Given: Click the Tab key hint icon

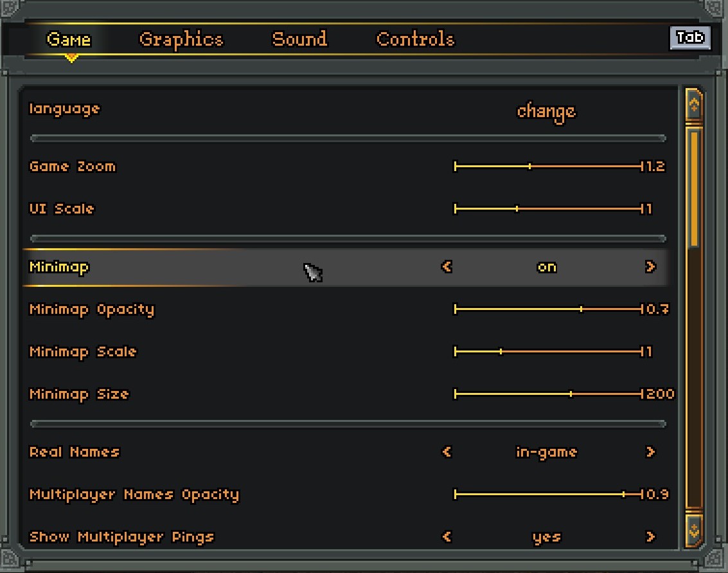Looking at the screenshot, I should click(690, 37).
